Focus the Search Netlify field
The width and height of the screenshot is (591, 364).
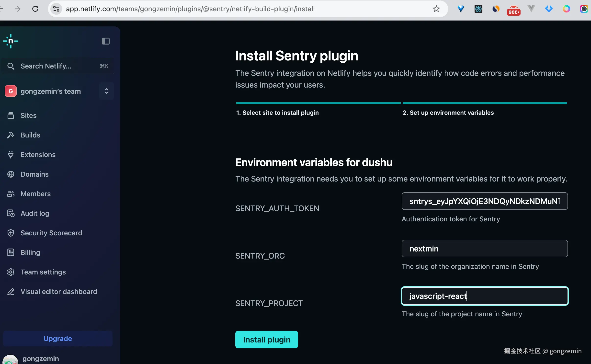pyautogui.click(x=58, y=66)
